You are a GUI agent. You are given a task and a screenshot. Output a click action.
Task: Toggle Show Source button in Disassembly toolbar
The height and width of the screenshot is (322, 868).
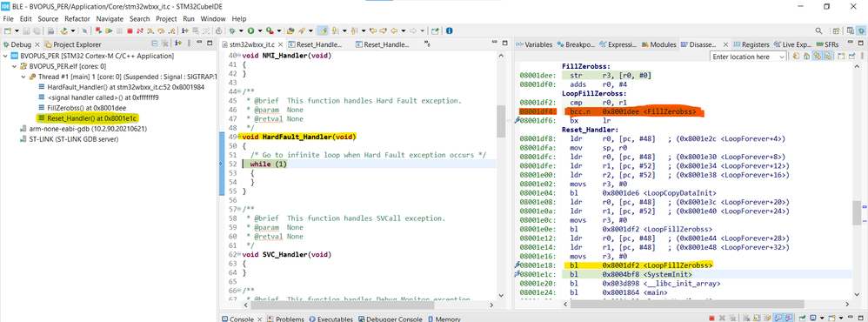tap(828, 57)
